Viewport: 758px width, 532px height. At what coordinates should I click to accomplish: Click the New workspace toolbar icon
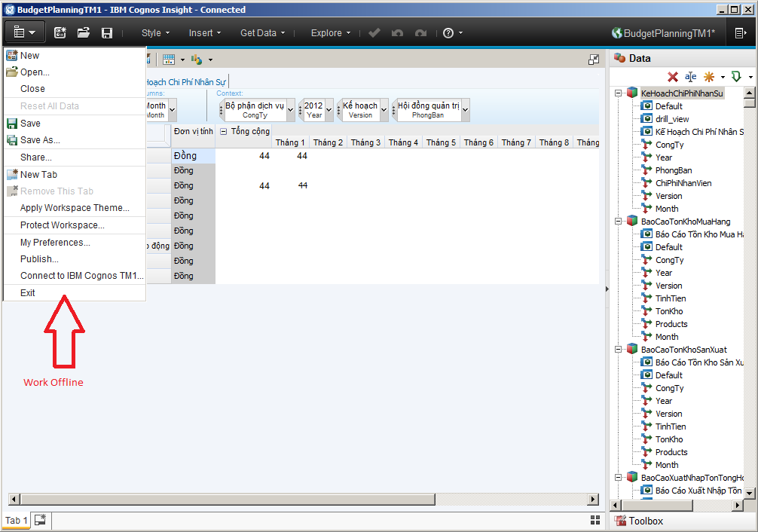[60, 33]
